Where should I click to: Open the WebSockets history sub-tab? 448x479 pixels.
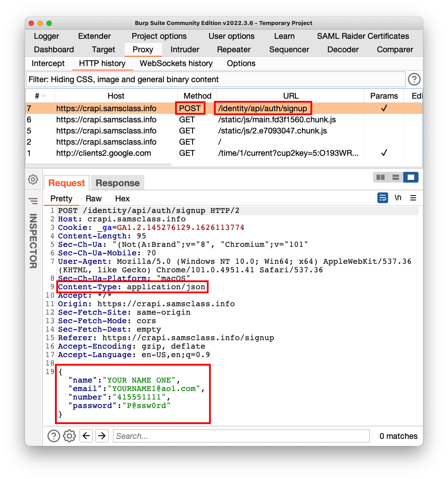pos(176,63)
